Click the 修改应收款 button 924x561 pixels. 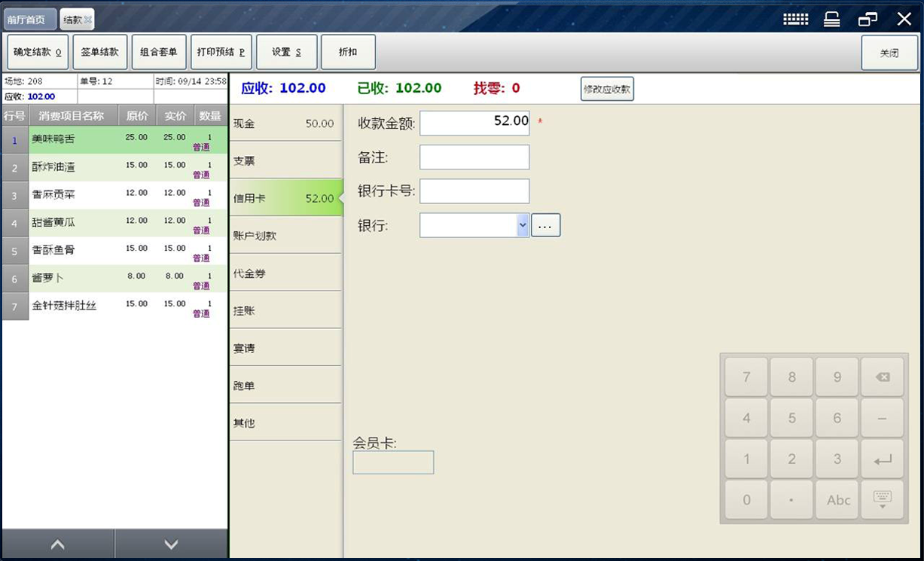607,89
